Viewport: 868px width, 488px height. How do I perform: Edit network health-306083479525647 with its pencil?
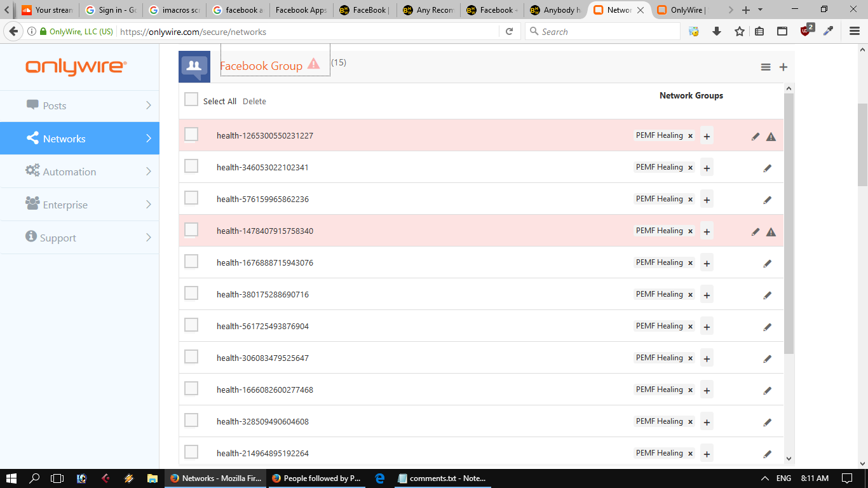pos(768,358)
